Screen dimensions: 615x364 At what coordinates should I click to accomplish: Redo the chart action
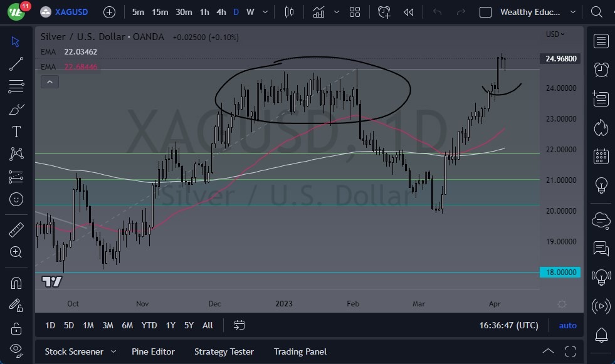(461, 12)
